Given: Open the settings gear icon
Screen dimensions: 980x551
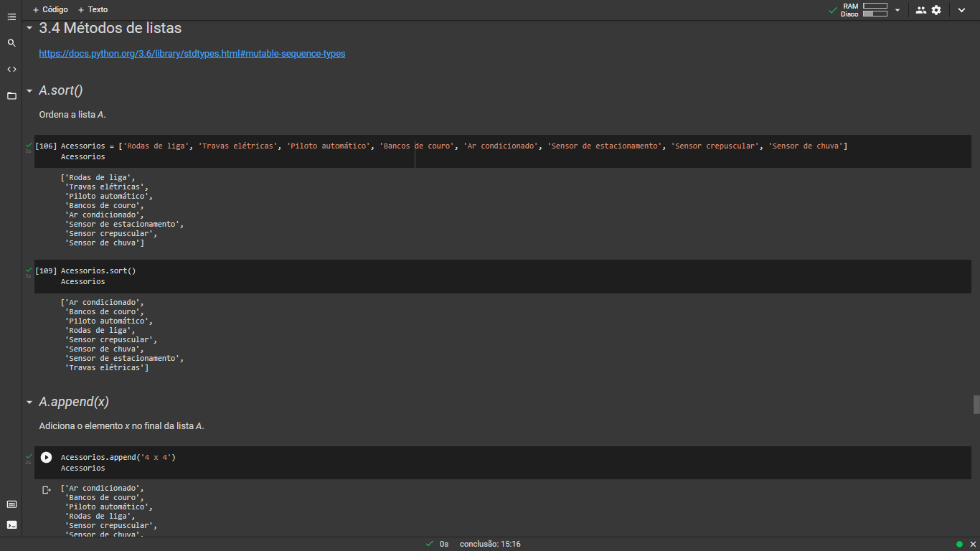Looking at the screenshot, I should 936,10.
